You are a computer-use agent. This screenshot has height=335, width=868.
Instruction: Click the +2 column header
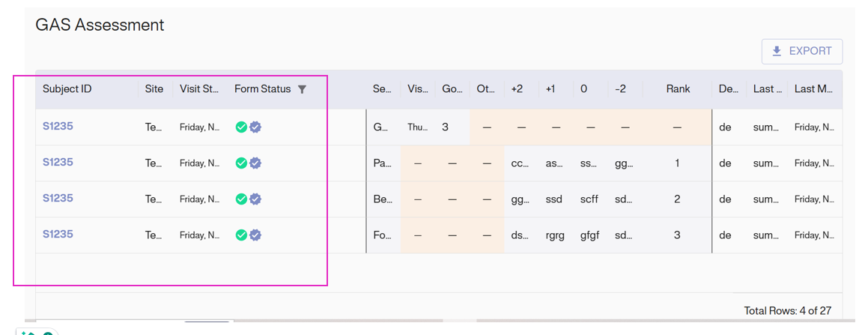click(x=517, y=89)
